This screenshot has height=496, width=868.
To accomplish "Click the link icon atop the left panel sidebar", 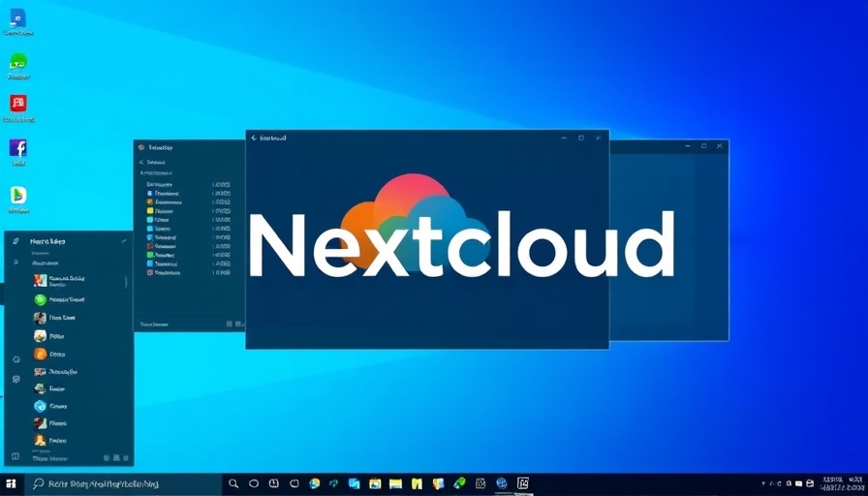I will (16, 241).
